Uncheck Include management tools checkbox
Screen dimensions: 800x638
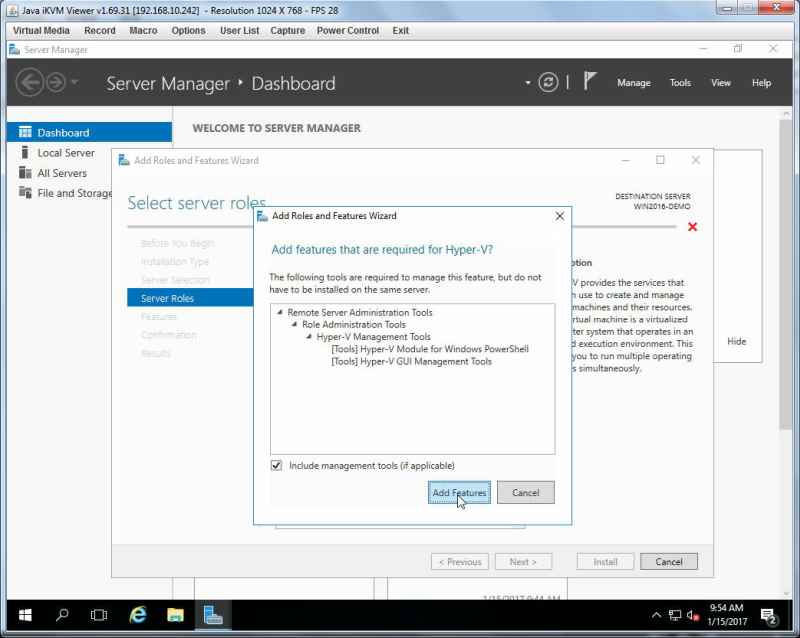[276, 465]
